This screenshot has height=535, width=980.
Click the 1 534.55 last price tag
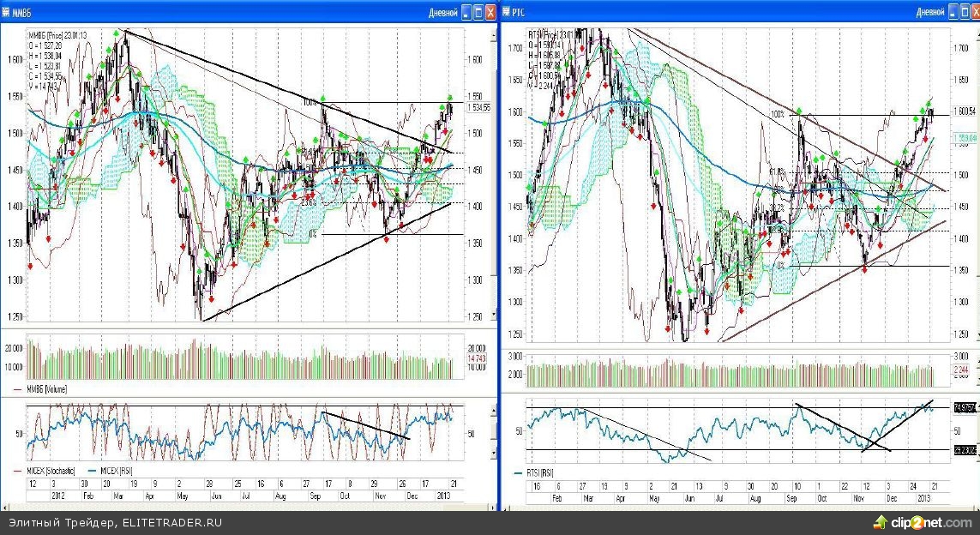[x=479, y=108]
